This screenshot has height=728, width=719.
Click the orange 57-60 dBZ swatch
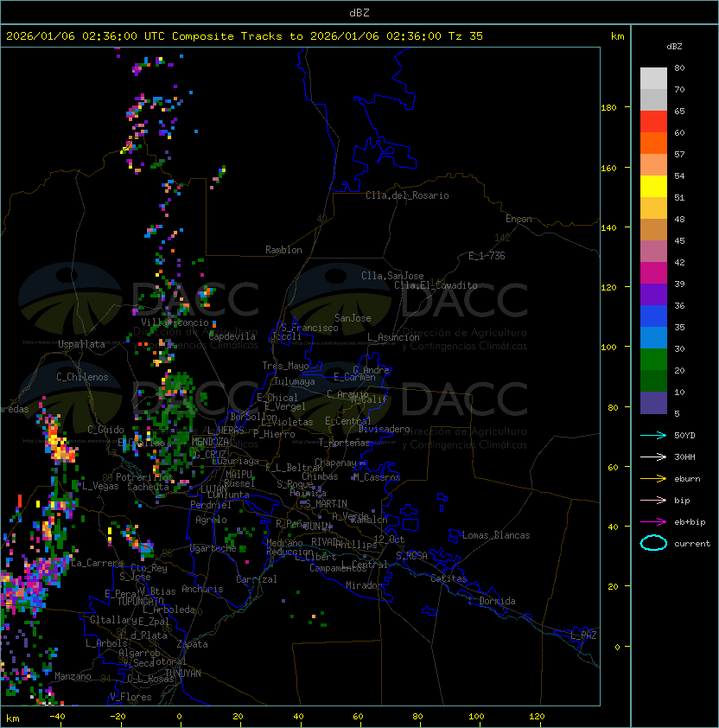pos(653,143)
